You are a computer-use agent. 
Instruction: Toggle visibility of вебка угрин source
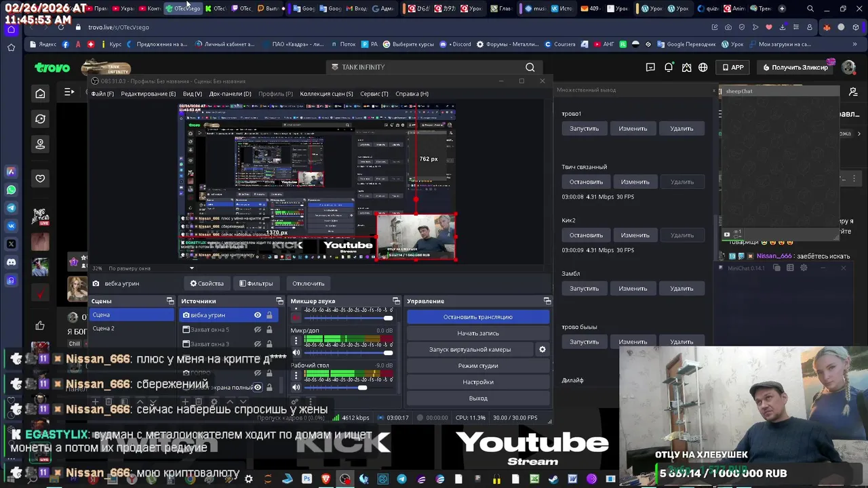click(258, 315)
